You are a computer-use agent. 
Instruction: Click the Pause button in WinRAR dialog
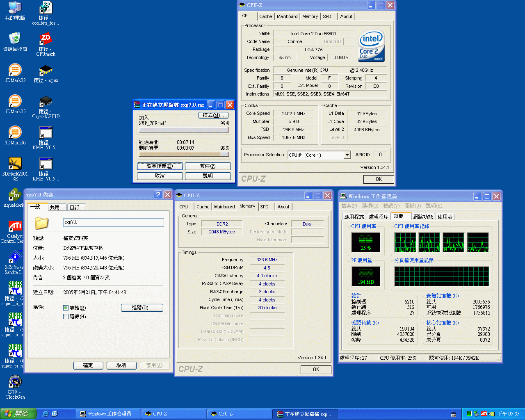click(208, 166)
